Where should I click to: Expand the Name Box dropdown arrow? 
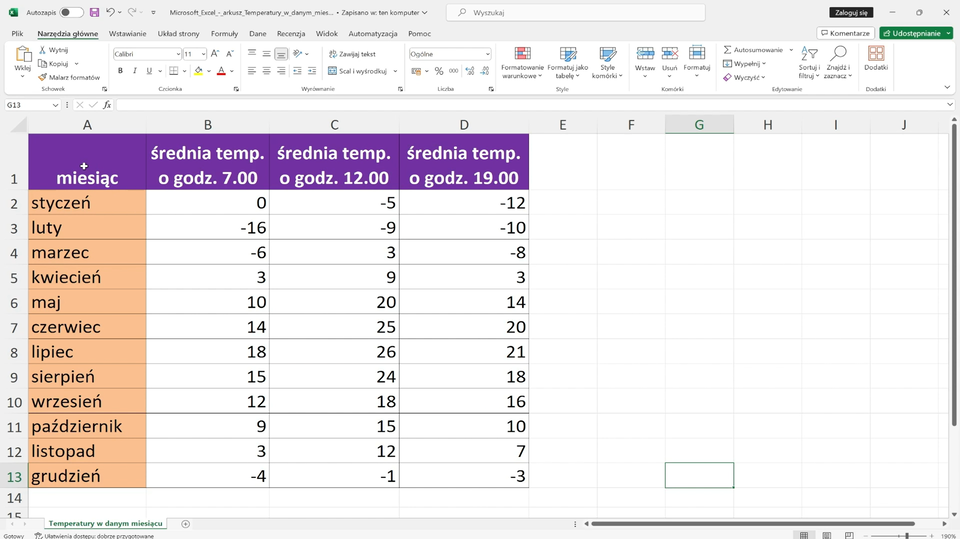point(56,105)
